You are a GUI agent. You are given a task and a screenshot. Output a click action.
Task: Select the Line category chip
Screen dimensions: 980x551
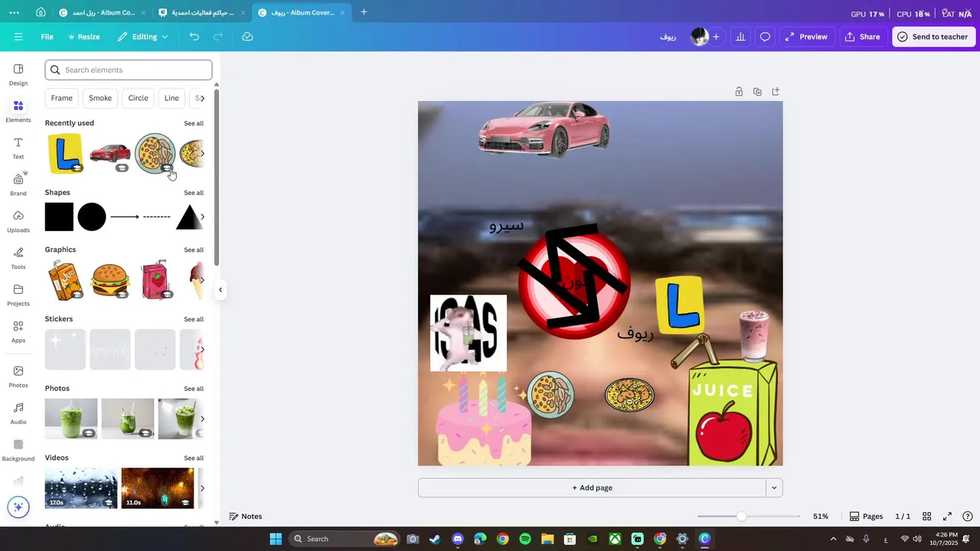pyautogui.click(x=171, y=98)
